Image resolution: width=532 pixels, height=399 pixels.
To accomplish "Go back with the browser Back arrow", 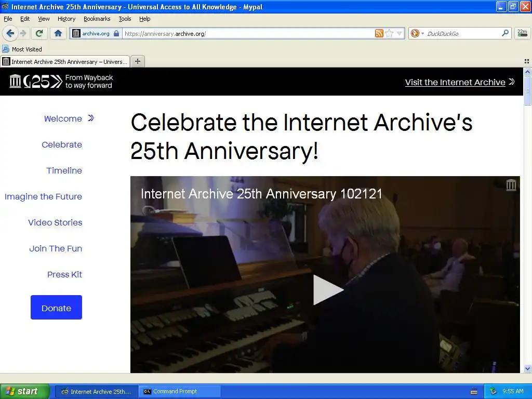I will 10,33.
